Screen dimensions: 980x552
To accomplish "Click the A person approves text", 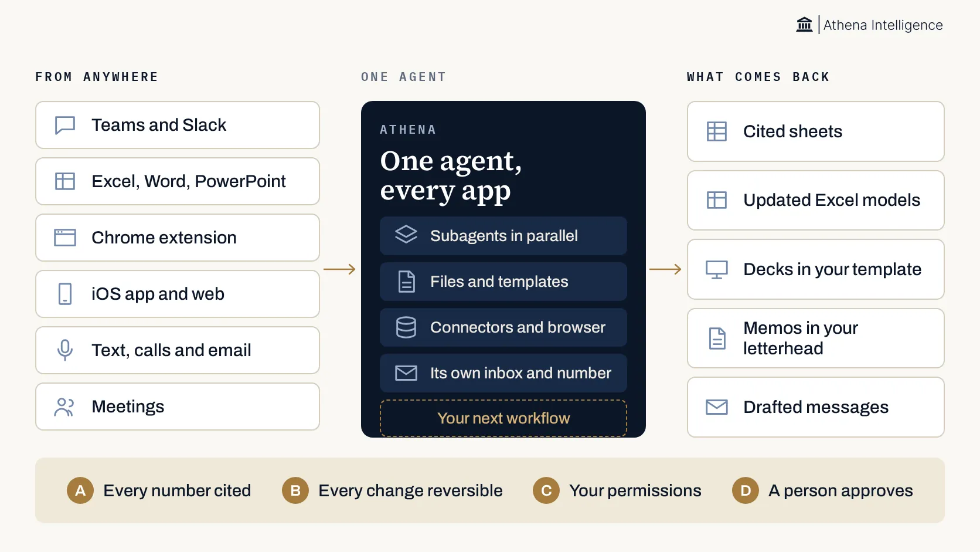I will click(841, 490).
